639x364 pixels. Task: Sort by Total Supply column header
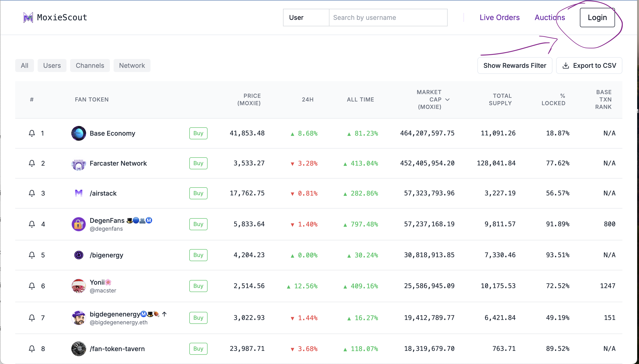[x=500, y=99]
